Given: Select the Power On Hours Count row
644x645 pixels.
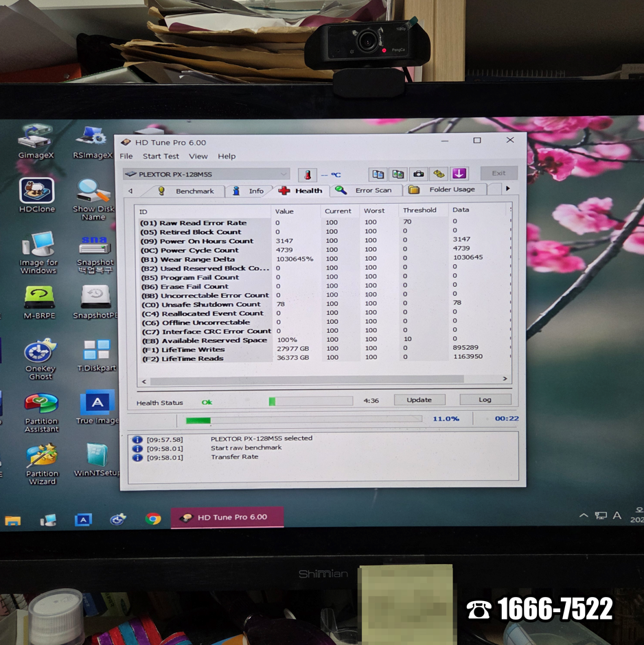Looking at the screenshot, I should [x=324, y=241].
